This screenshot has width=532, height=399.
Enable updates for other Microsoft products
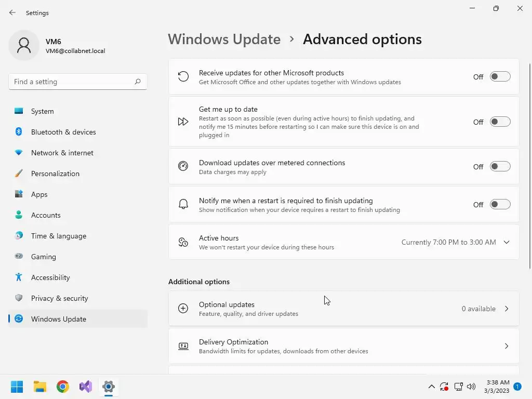[x=500, y=77]
